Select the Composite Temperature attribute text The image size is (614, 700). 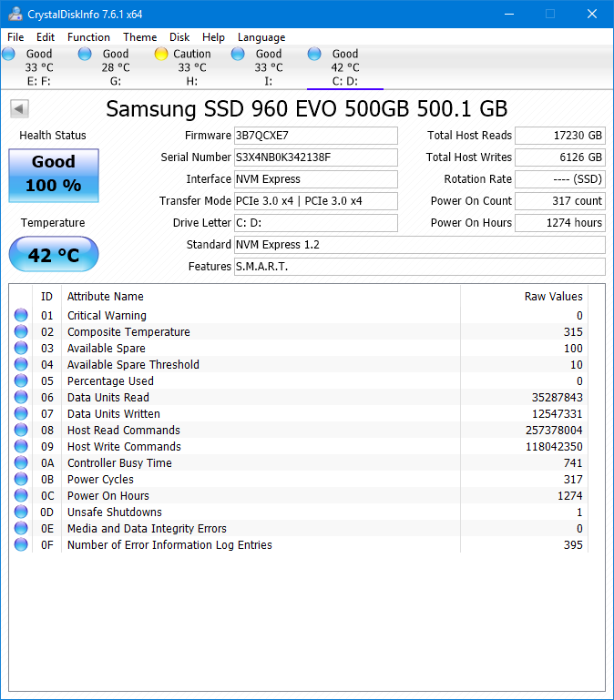tap(128, 332)
